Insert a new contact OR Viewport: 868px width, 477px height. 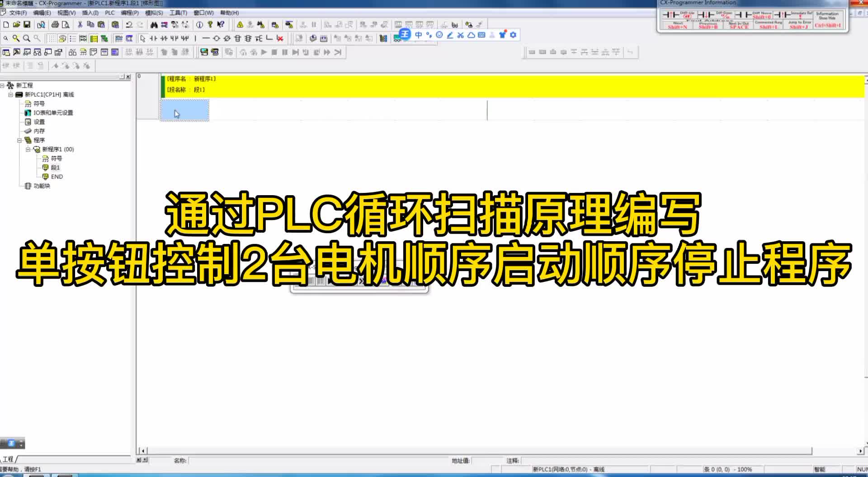click(174, 38)
